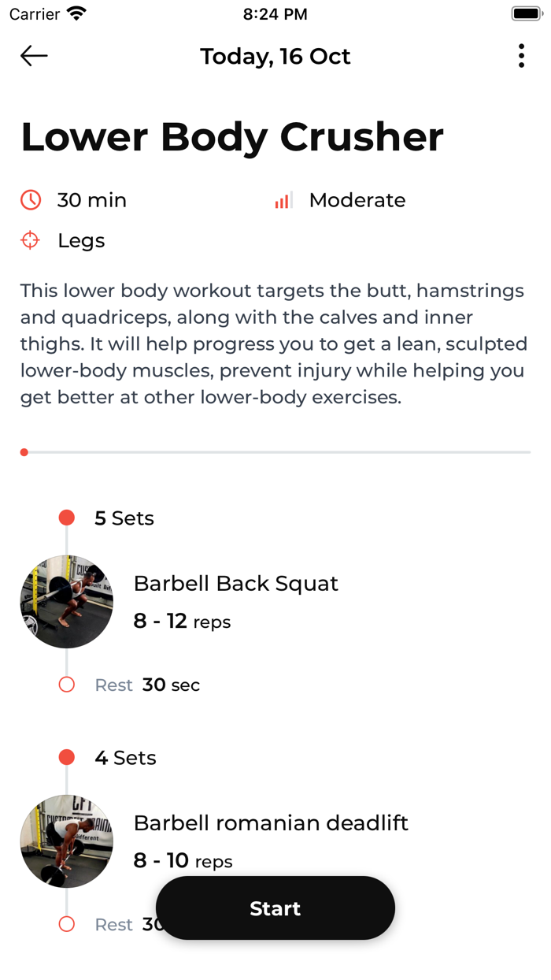551x980 pixels.
Task: Click the Barbell Back Squat video thumbnail
Action: tap(66, 602)
